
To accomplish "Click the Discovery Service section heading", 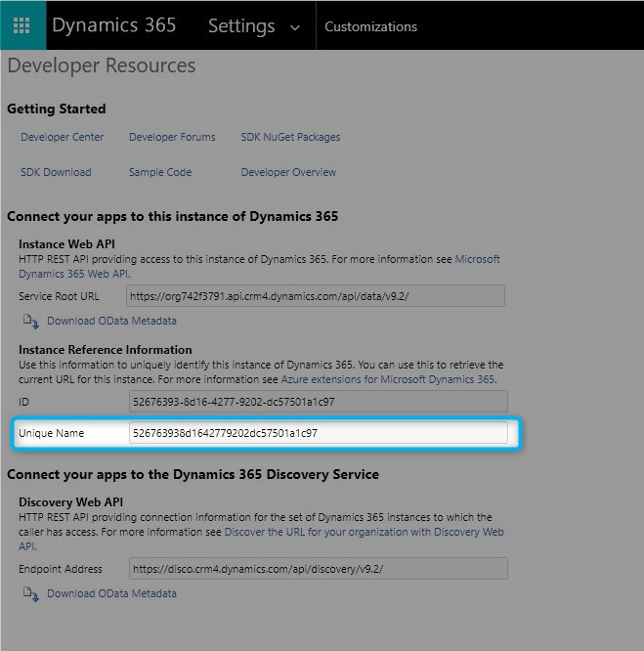I will 193,474.
